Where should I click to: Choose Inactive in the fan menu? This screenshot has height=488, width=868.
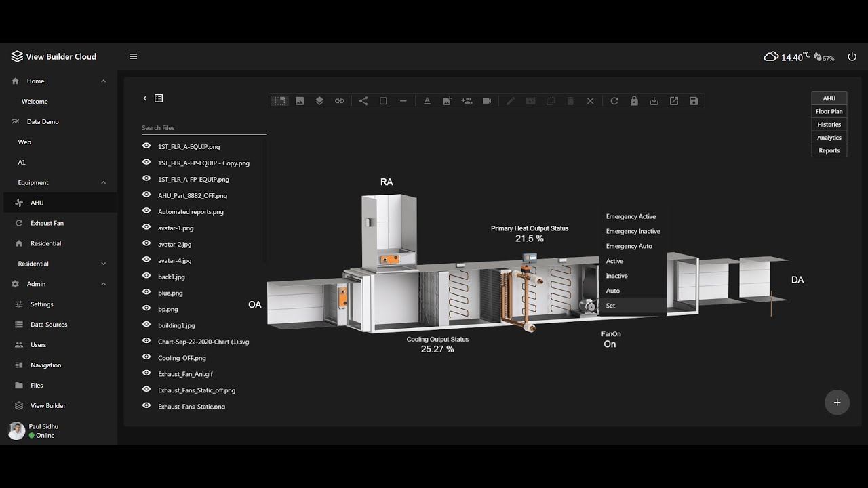click(x=633, y=276)
